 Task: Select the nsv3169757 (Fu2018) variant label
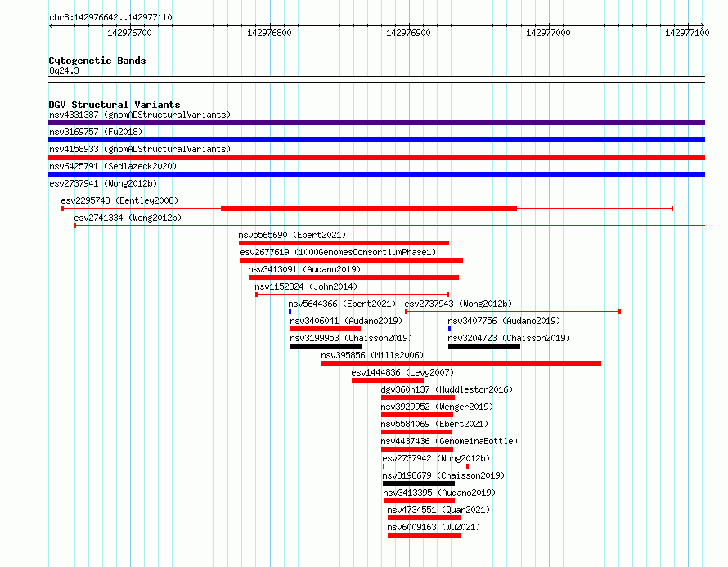[96, 132]
